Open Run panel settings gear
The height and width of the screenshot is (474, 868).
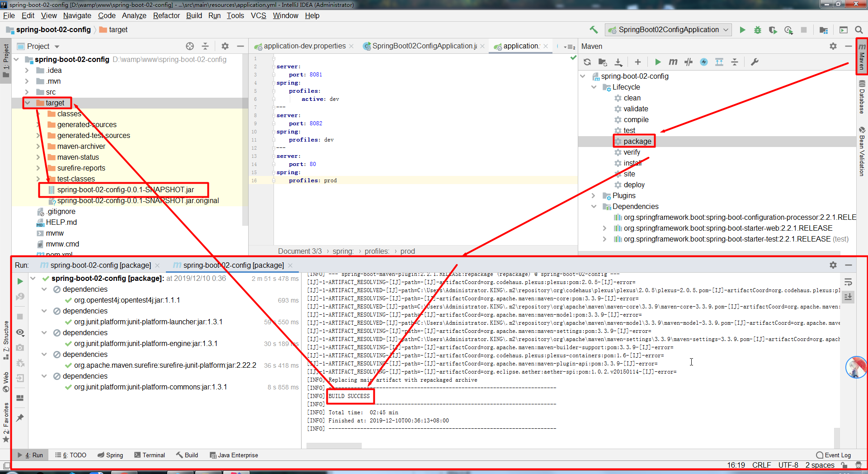(833, 265)
